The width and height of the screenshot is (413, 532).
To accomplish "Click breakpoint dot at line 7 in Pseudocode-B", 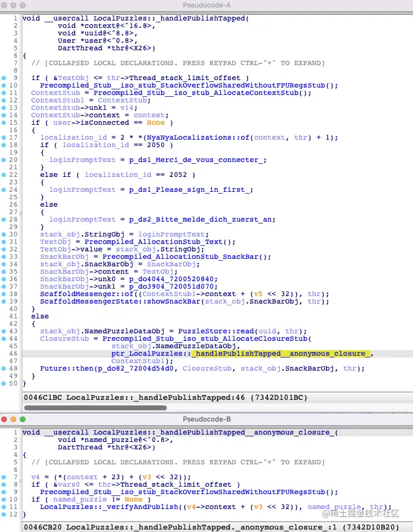I will (4, 477).
